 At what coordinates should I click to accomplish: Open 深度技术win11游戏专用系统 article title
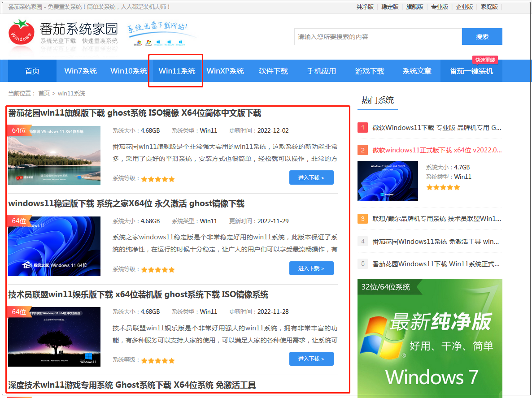point(132,385)
